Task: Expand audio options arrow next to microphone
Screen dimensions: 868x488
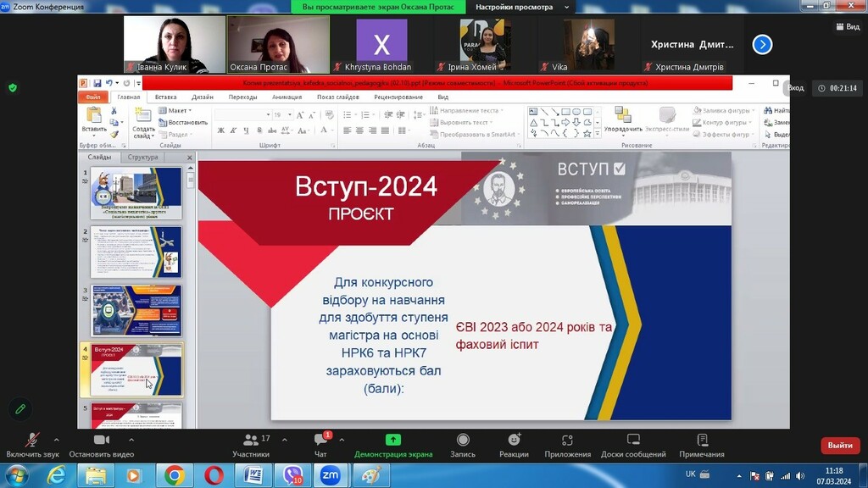Action: (57, 440)
